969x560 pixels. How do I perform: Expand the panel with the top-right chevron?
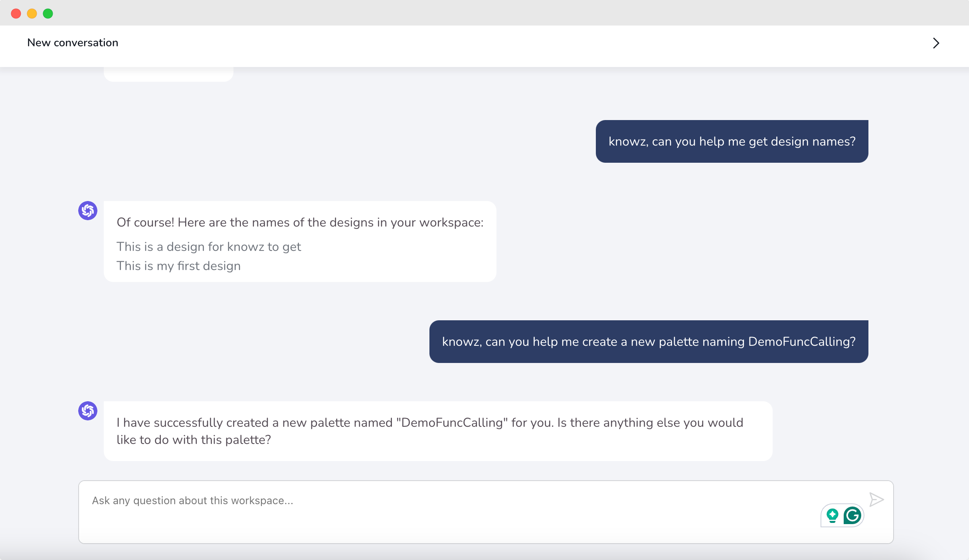pos(936,43)
